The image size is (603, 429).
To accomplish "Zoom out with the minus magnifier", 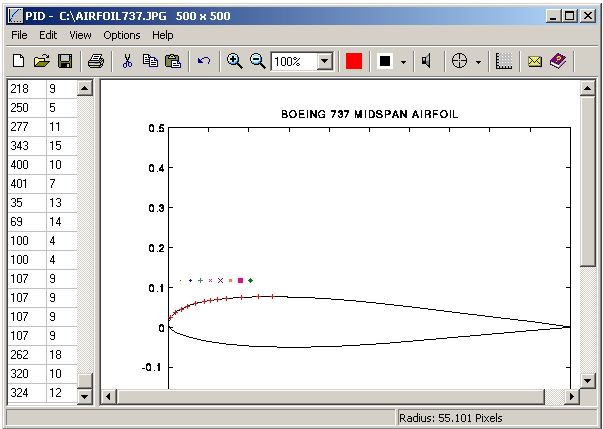I will [x=258, y=61].
